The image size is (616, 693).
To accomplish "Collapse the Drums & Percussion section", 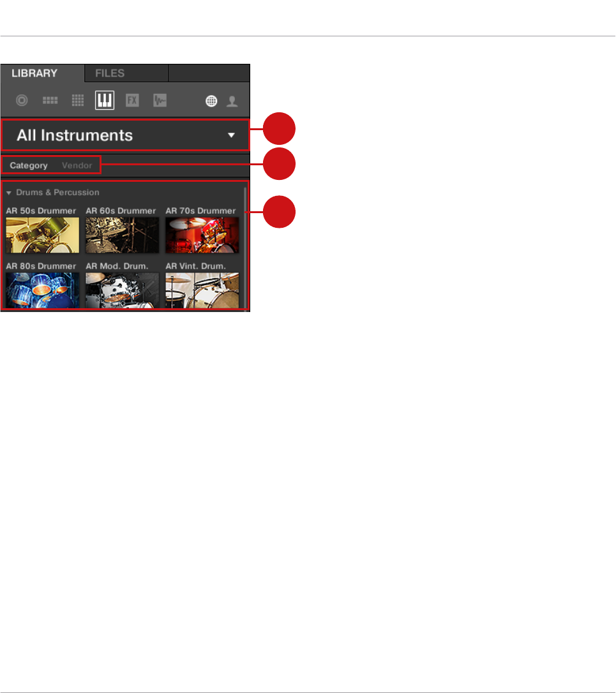I will click(x=9, y=193).
